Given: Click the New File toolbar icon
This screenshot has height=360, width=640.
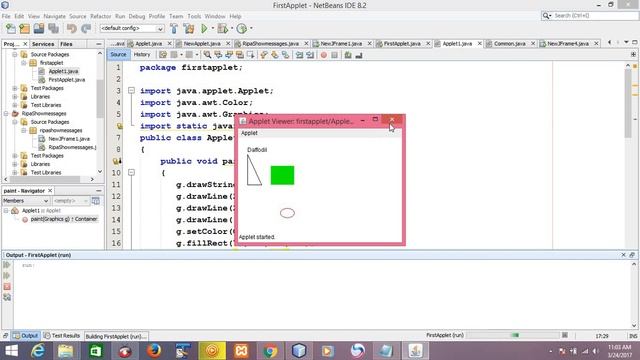Looking at the screenshot, I should click(x=11, y=29).
